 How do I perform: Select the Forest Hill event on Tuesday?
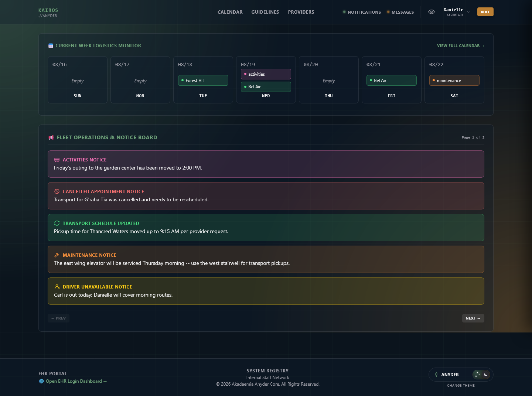(203, 80)
